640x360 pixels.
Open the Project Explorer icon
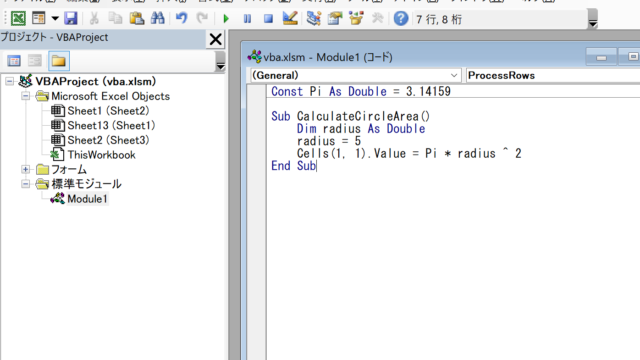(x=313, y=18)
